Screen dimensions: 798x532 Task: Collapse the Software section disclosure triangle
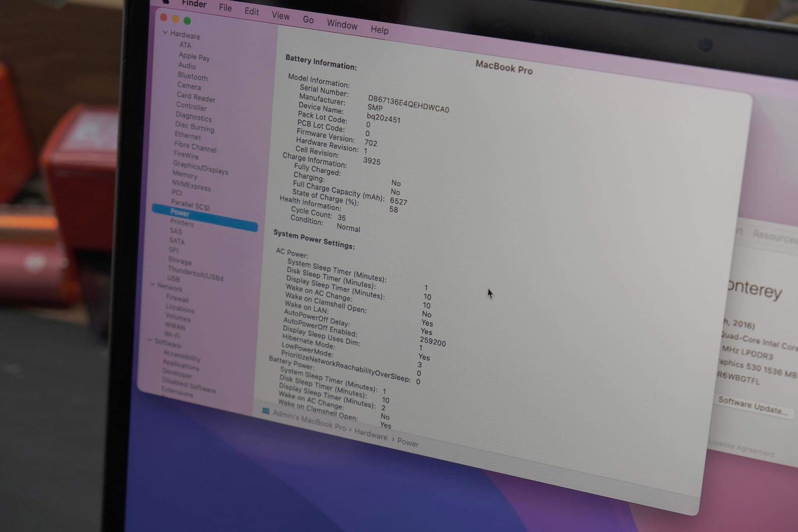click(x=150, y=340)
